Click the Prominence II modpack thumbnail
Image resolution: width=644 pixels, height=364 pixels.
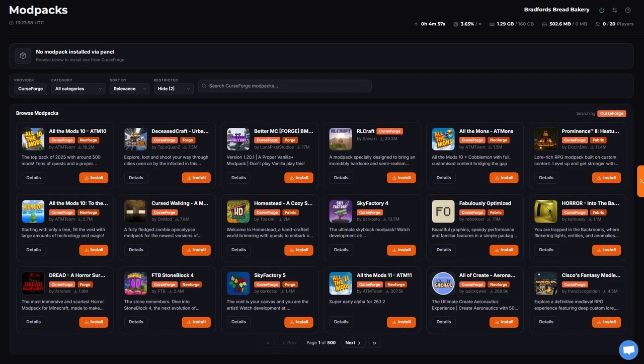point(546,139)
